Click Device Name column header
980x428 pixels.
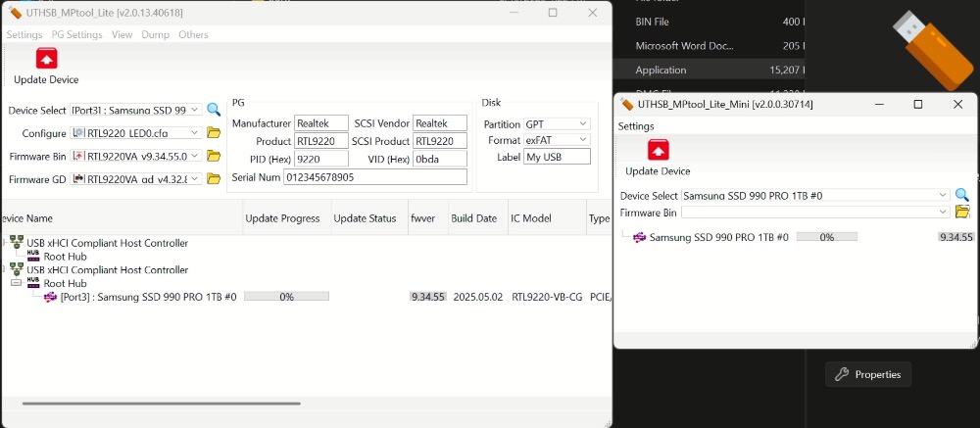tap(122, 218)
